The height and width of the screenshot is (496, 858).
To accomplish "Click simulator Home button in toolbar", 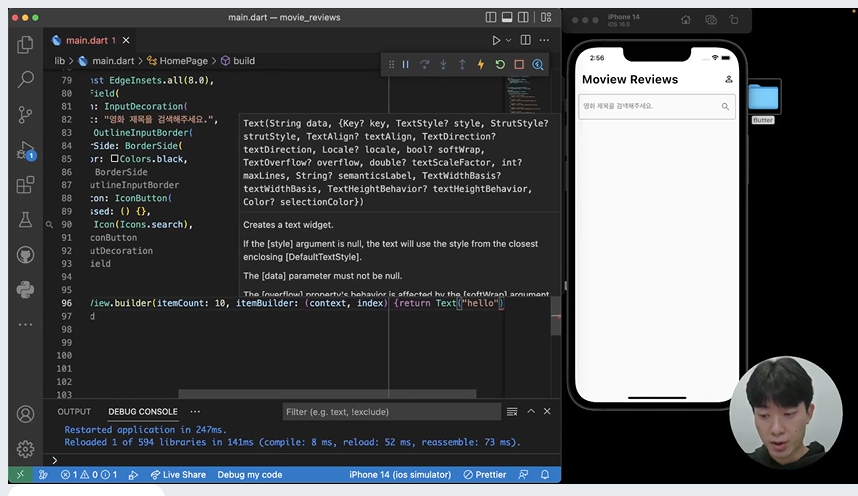I will point(686,20).
